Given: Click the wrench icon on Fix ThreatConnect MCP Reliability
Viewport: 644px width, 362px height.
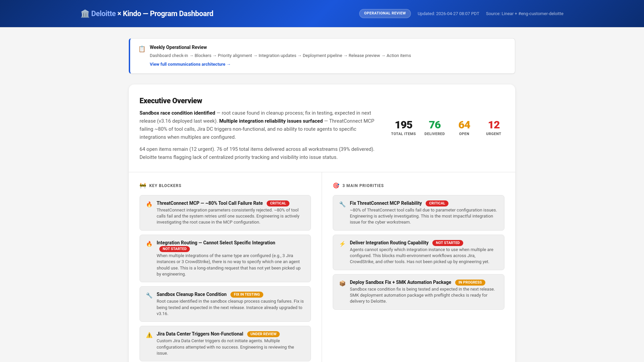Looking at the screenshot, I should [342, 204].
